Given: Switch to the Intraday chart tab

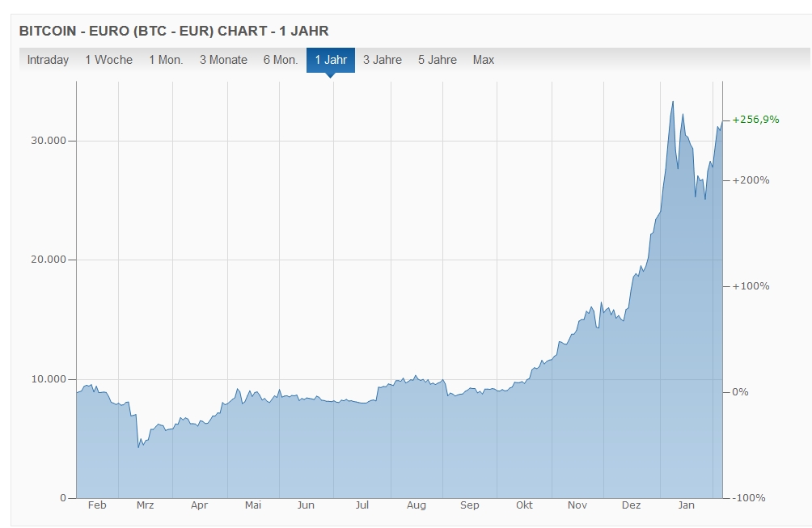Looking at the screenshot, I should pos(48,60).
